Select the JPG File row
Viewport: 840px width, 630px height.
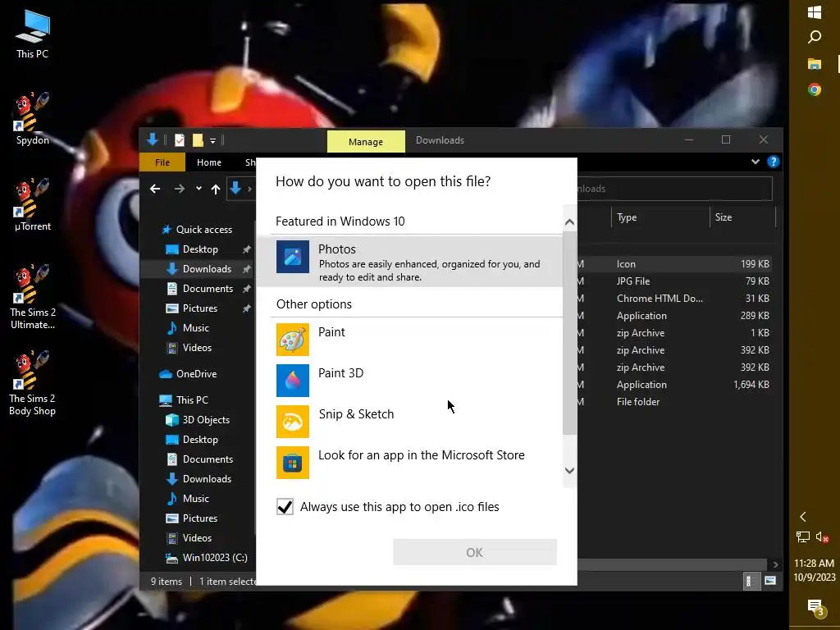click(674, 281)
